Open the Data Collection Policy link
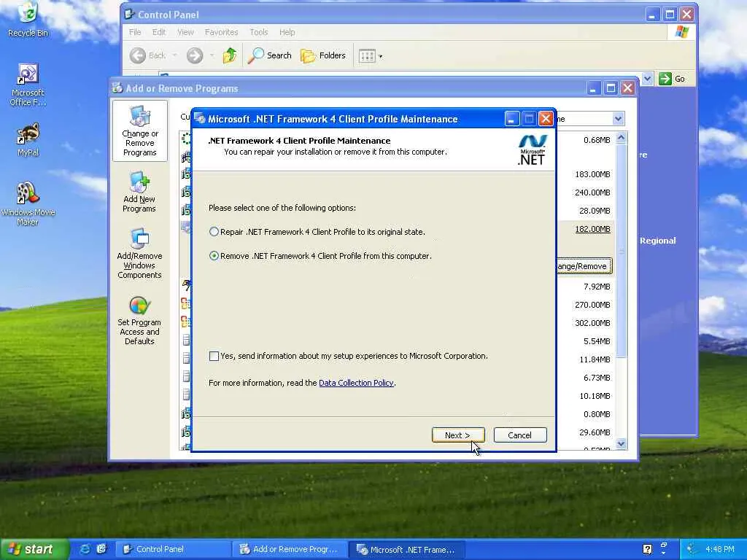This screenshot has height=560, width=747. (x=356, y=383)
